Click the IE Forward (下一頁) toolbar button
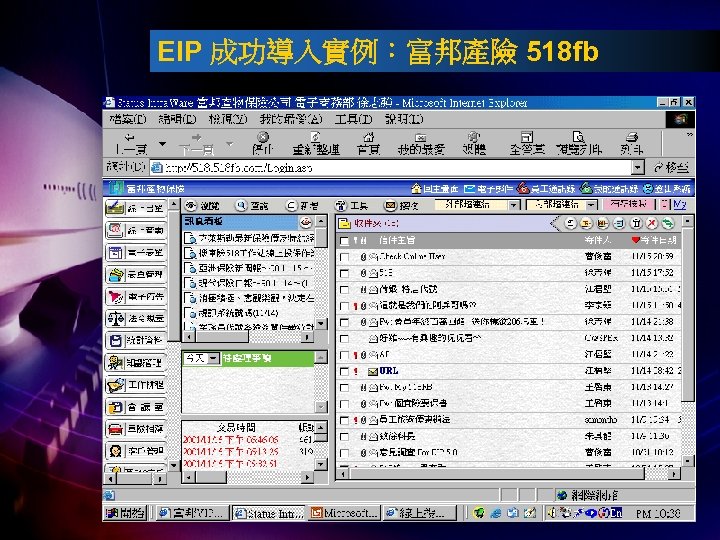The image size is (720, 540). coord(197,143)
